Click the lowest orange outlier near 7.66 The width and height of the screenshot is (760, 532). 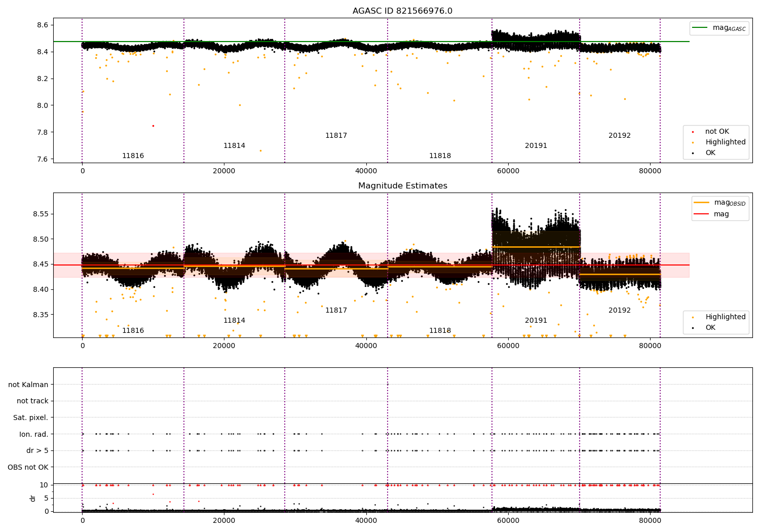coord(260,150)
